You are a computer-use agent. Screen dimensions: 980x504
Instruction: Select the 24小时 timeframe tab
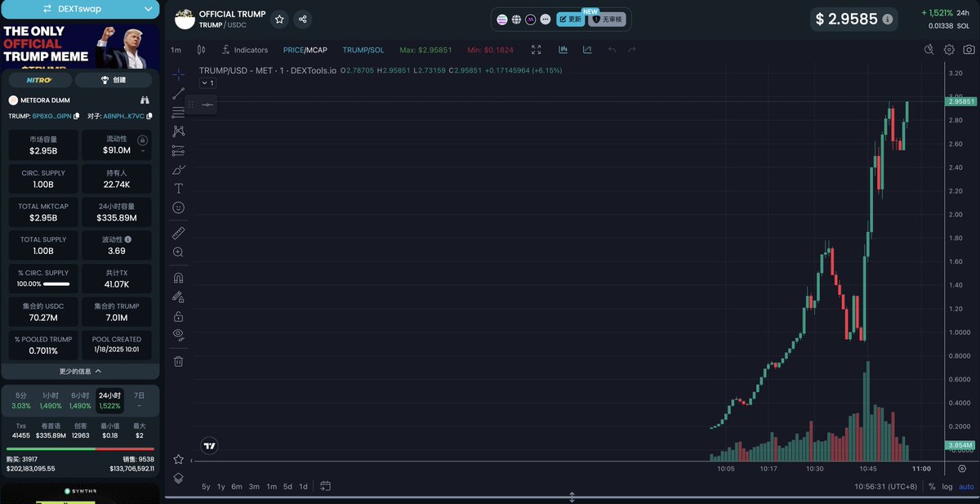tap(109, 400)
